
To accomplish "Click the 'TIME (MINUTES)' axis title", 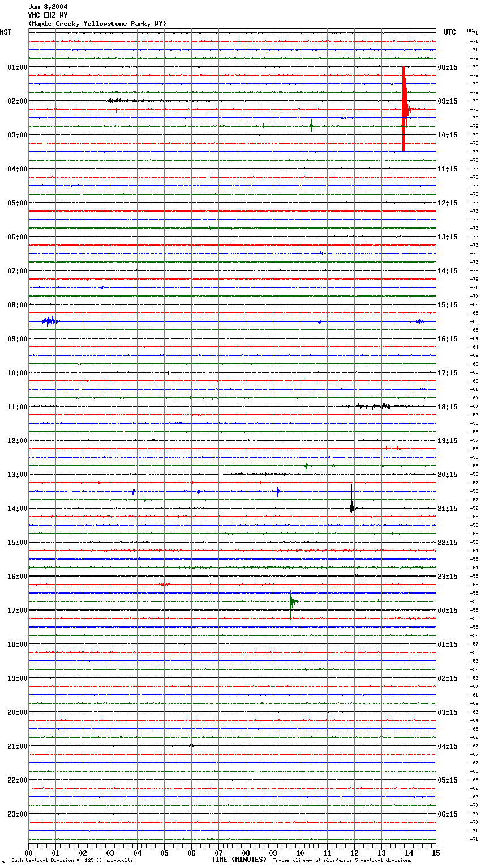I will click(x=239, y=860).
